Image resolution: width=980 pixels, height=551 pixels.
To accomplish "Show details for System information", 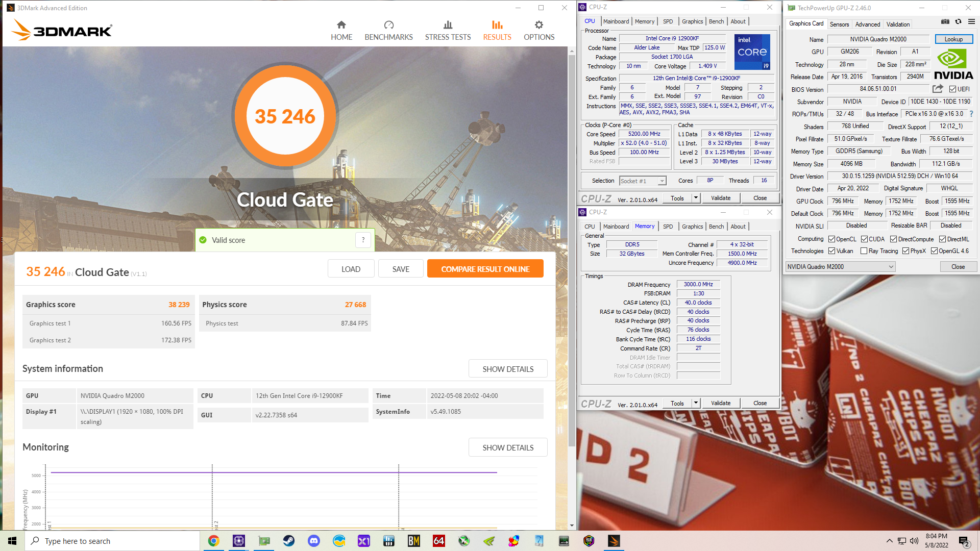I will pos(508,369).
